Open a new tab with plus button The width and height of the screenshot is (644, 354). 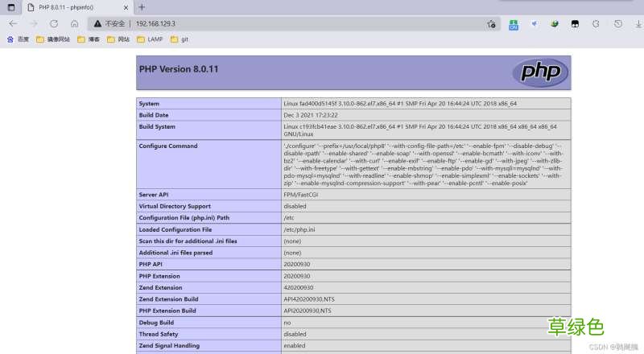pos(142,7)
